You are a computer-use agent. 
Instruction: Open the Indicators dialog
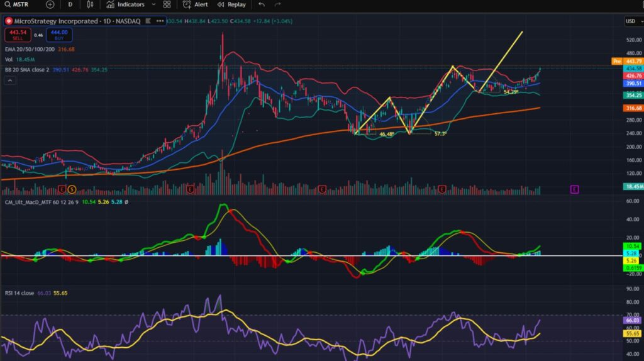(126, 4)
